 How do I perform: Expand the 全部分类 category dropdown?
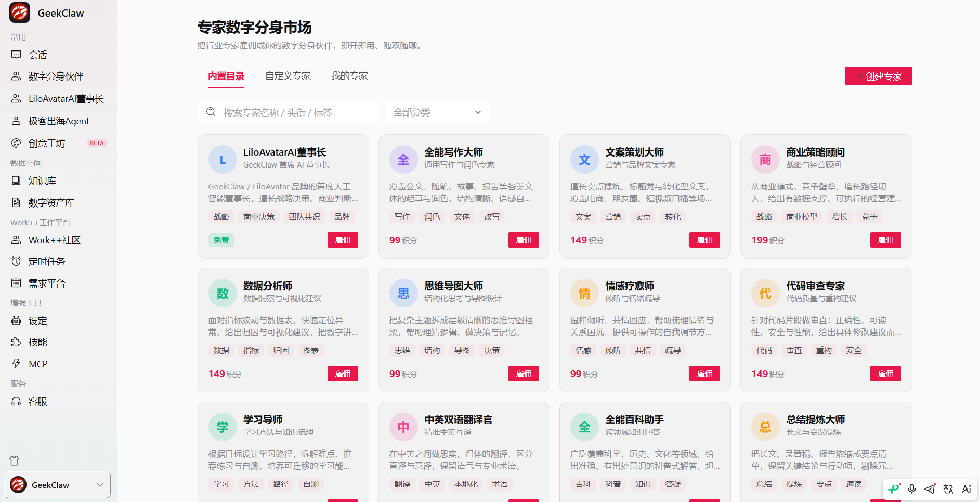point(437,112)
